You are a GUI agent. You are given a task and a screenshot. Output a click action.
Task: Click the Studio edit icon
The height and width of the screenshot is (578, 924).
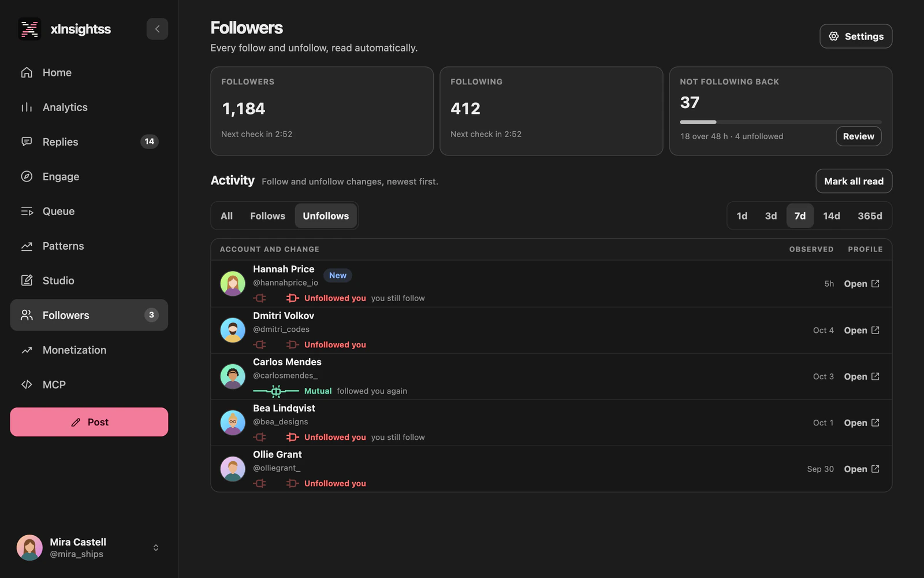(x=27, y=280)
